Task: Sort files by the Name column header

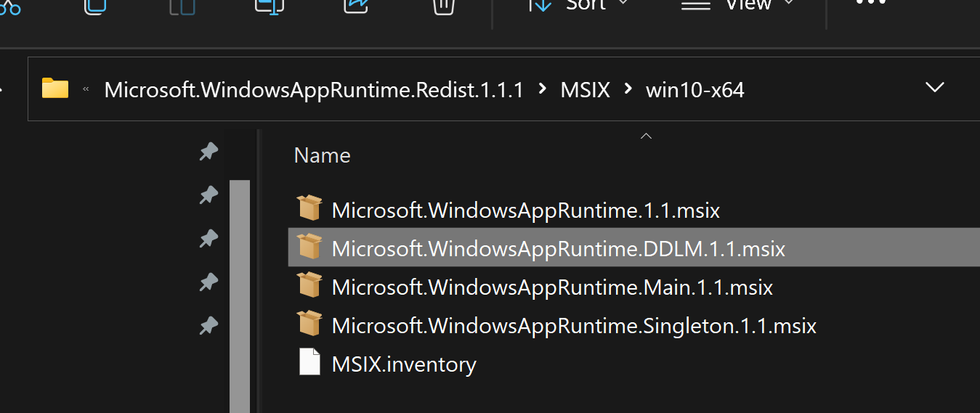Action: tap(322, 155)
